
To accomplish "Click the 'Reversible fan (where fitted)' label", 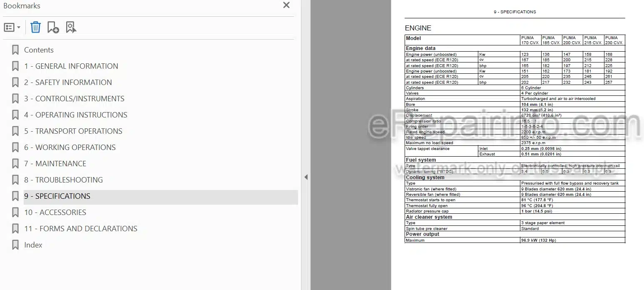I will coord(433,195).
